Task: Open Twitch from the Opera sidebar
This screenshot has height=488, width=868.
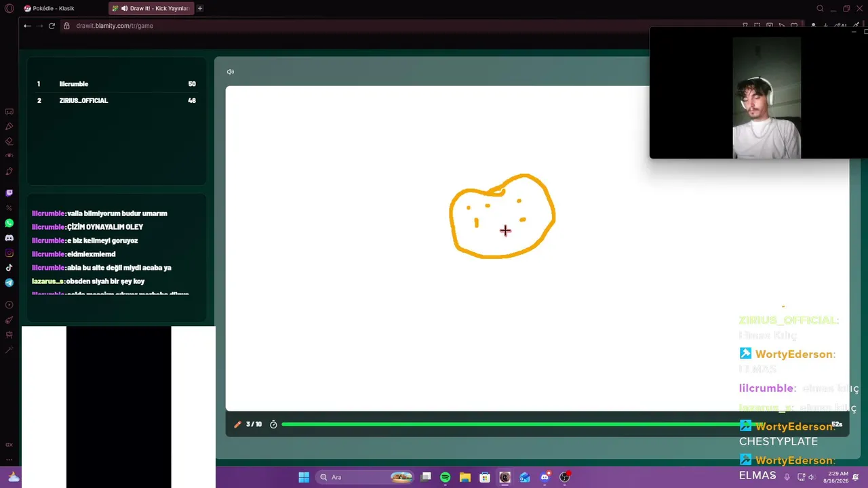Action: tap(9, 193)
